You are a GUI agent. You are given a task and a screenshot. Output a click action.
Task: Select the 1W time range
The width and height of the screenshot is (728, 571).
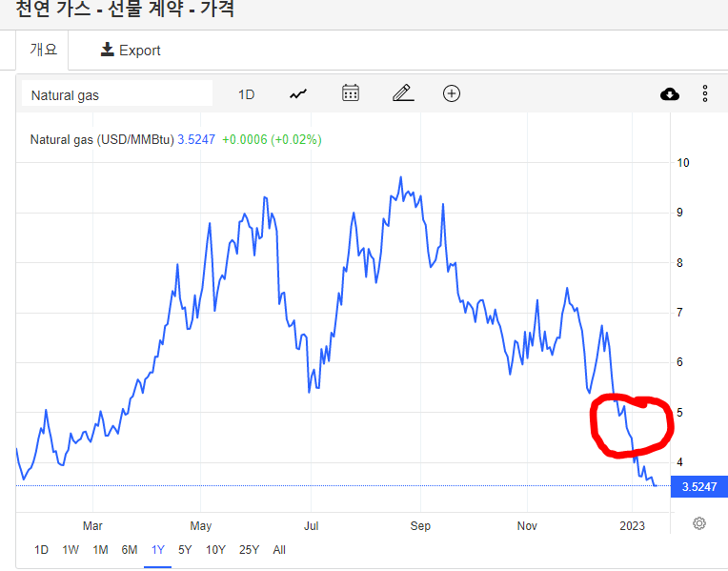[71, 550]
